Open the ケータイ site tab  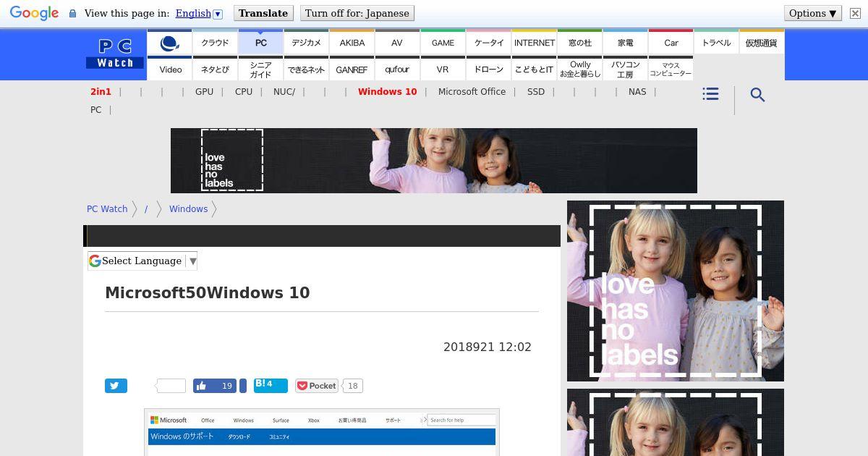(x=488, y=43)
